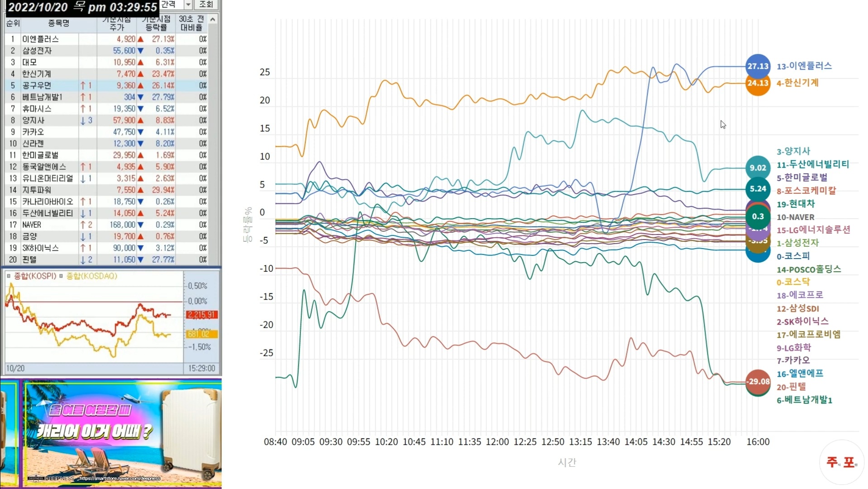868x489 pixels.
Task: Click the 681.02 KOSDAQ value tag
Action: [202, 334]
